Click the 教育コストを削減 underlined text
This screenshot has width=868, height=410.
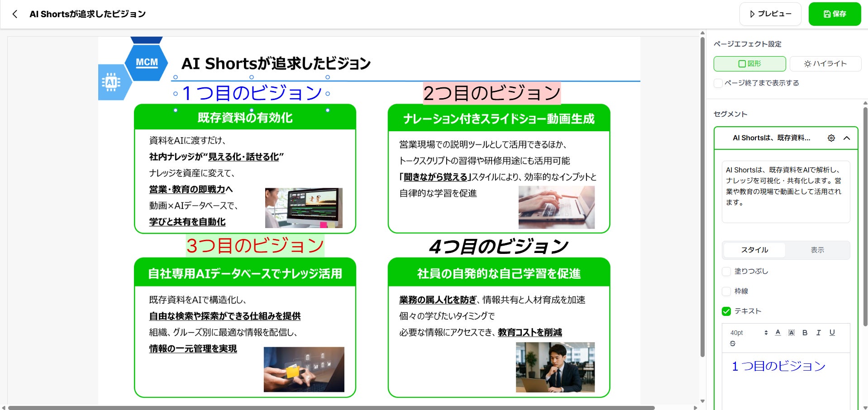[x=530, y=332]
